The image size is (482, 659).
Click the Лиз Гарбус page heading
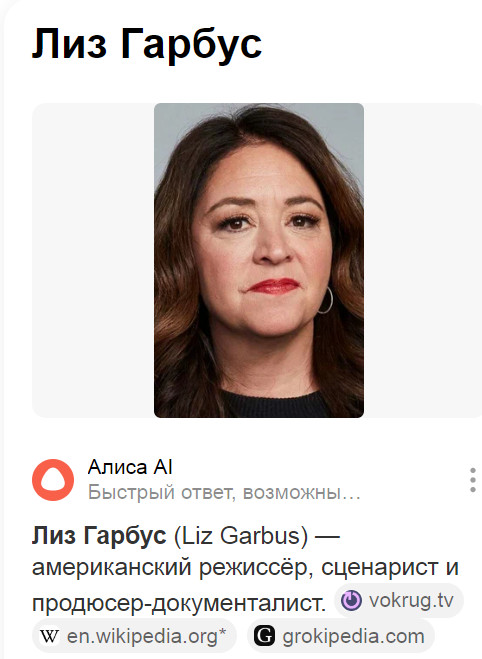coord(147,44)
